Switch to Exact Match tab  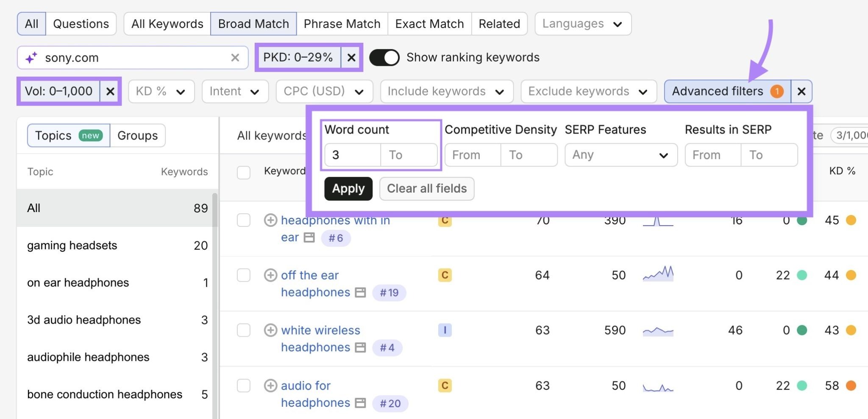click(429, 24)
